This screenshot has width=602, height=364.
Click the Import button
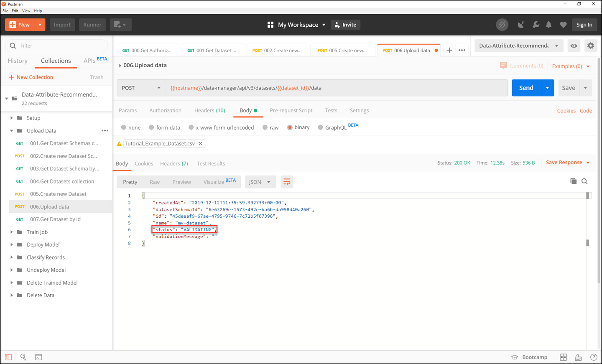coord(62,25)
